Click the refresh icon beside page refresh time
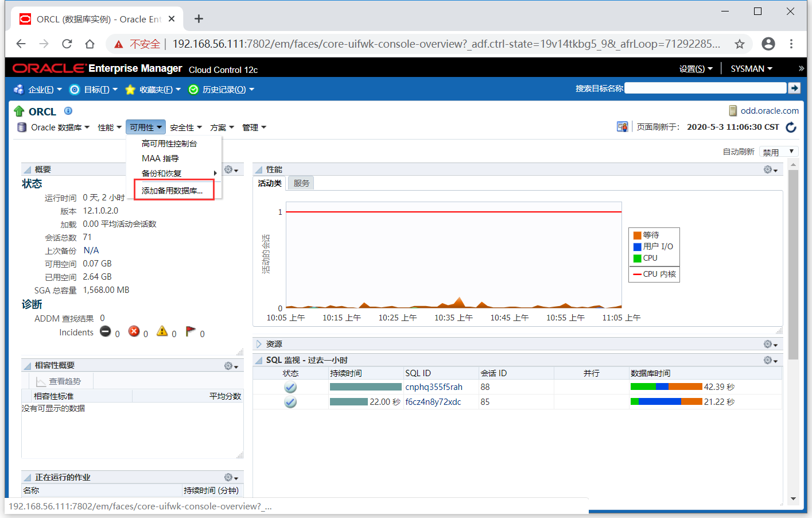812x518 pixels. point(791,127)
